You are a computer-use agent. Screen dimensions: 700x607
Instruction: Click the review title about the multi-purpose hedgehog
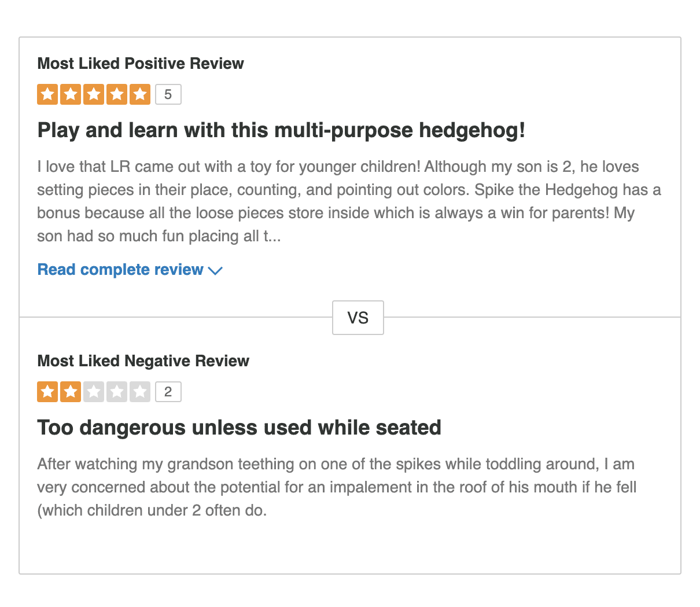(281, 130)
